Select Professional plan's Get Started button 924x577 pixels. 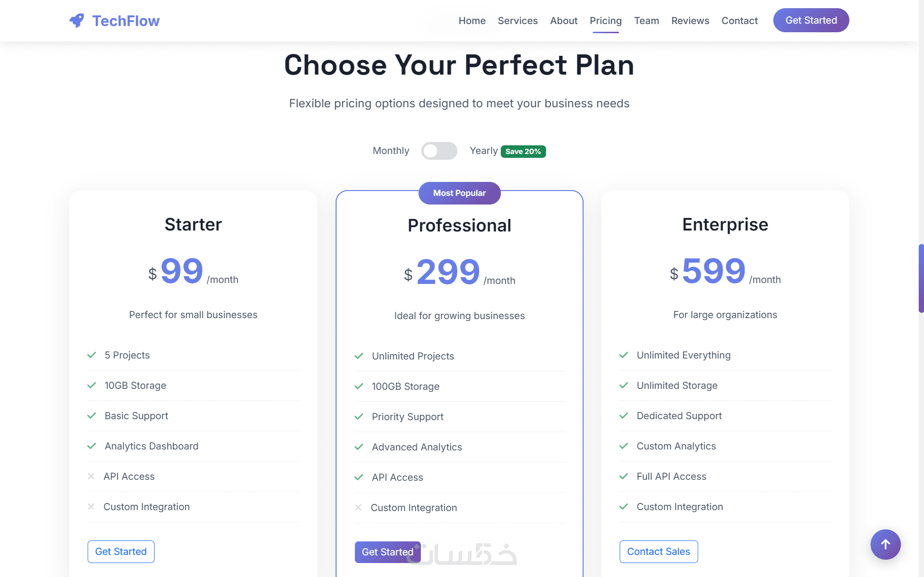click(387, 552)
